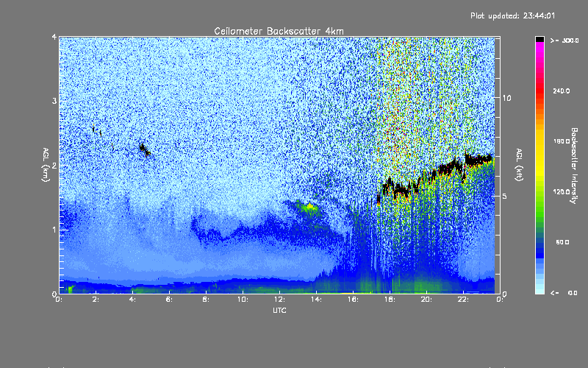588x368 pixels.
Task: Click the black cloud base layer near 22 UTC
Action: point(478,160)
